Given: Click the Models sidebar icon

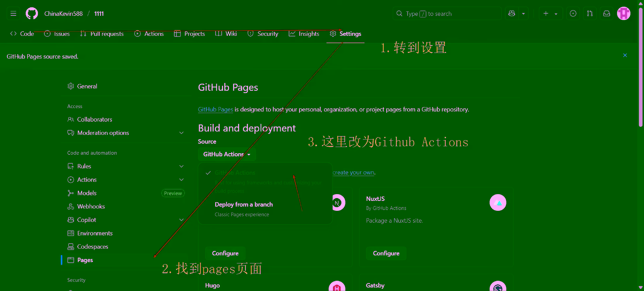Looking at the screenshot, I should coord(71,193).
